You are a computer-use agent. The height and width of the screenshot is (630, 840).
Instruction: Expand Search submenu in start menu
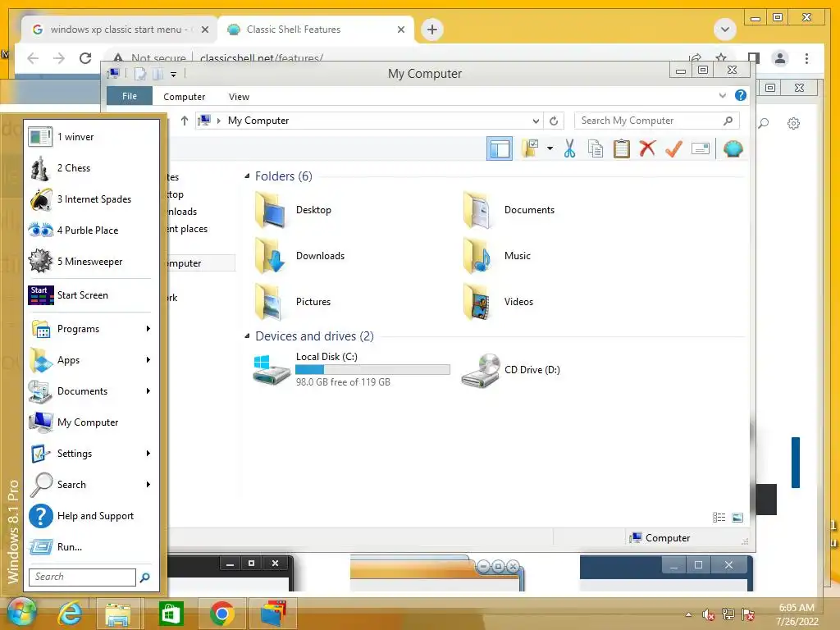click(92, 484)
